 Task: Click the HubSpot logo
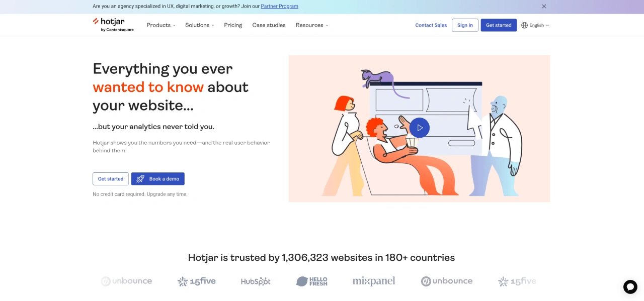(x=256, y=281)
